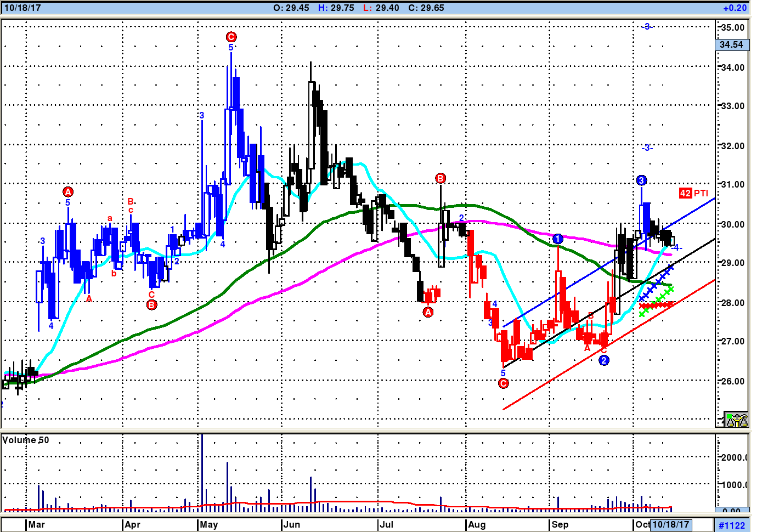Click the -4- projected wave label
The width and height of the screenshot is (768, 532).
[x=676, y=248]
